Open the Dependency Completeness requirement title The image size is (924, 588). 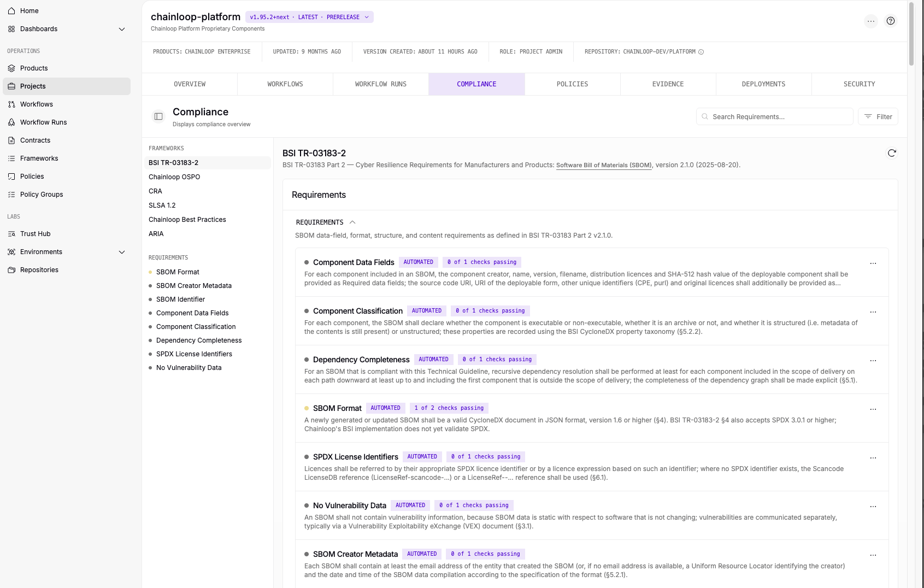pyautogui.click(x=361, y=360)
